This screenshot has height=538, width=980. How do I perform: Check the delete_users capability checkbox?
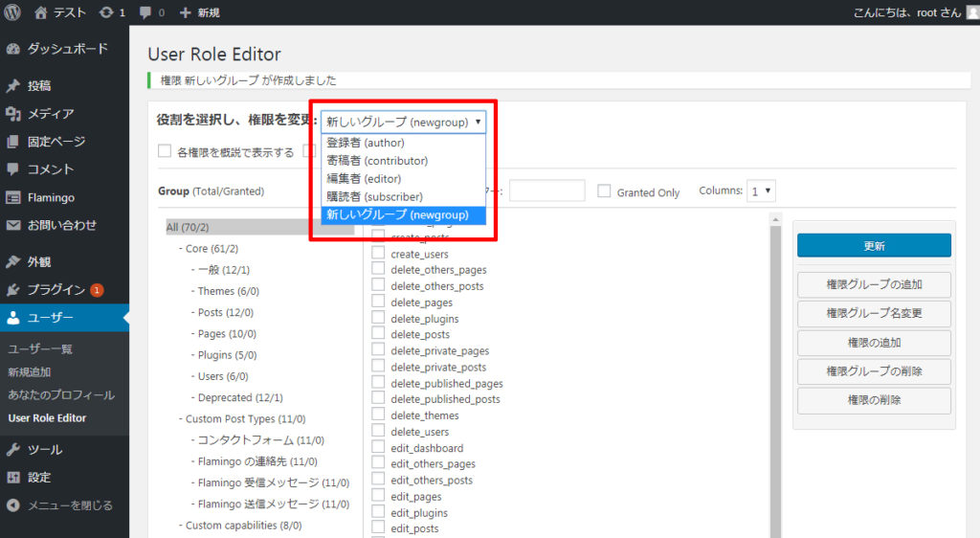pos(378,432)
